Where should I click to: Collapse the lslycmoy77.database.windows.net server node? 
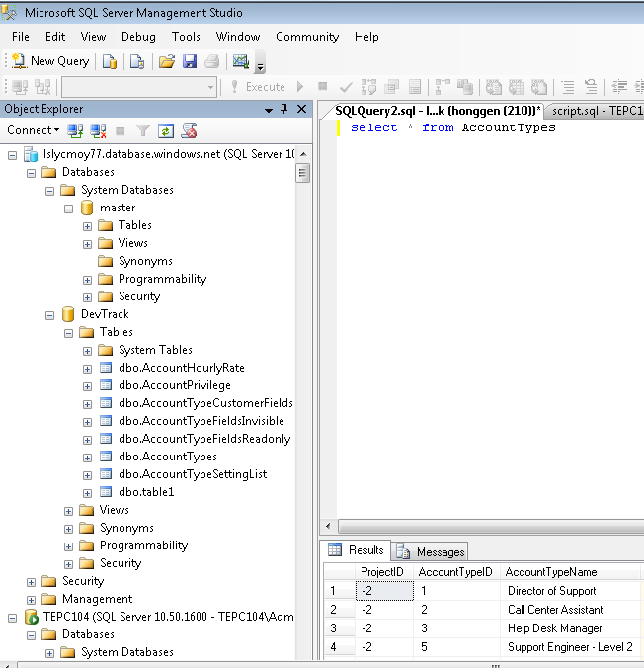click(x=13, y=155)
